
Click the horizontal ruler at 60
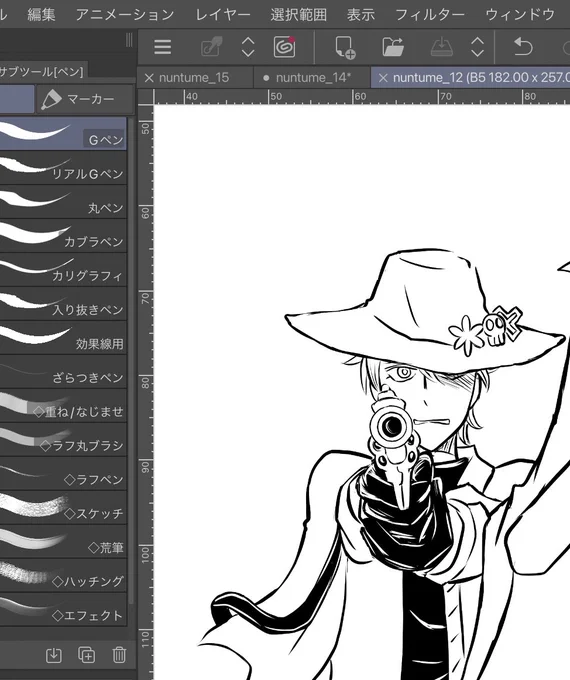click(360, 96)
